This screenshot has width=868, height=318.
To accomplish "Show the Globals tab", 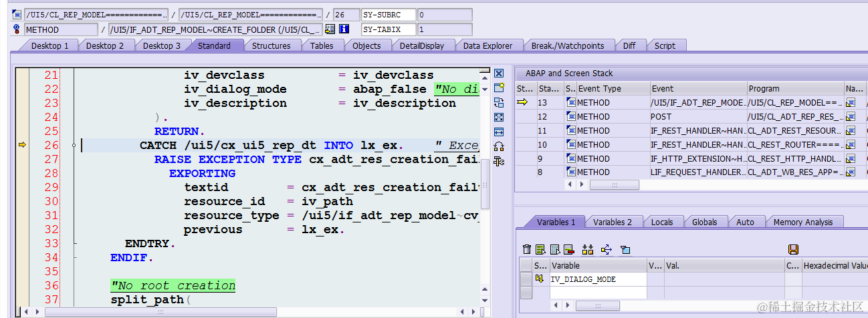I will pos(704,222).
